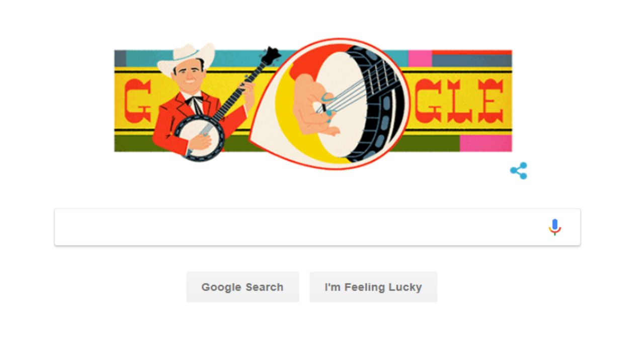Open the doodle via the banjo player's face
Viewport: 644px width, 362px height.
click(189, 76)
